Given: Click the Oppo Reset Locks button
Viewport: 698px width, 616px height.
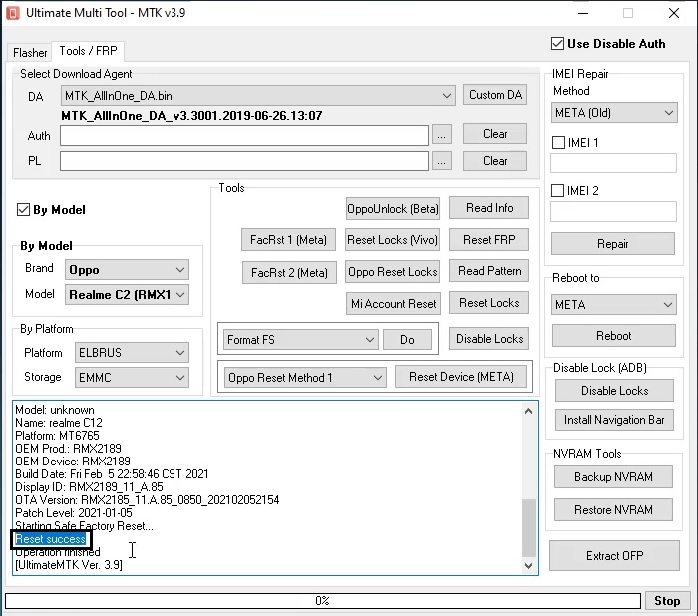Looking at the screenshot, I should (392, 271).
